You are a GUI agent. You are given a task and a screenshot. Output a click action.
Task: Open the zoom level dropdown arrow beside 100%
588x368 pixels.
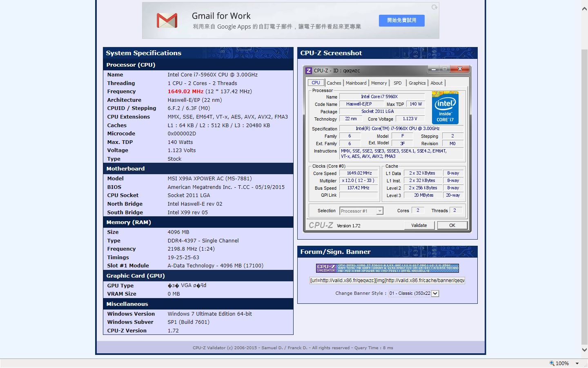pos(577,364)
